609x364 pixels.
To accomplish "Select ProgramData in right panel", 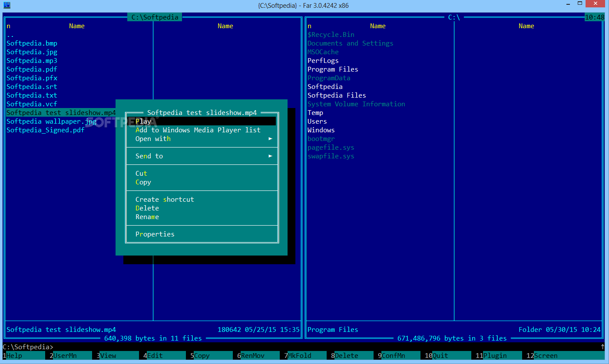I will coord(329,78).
